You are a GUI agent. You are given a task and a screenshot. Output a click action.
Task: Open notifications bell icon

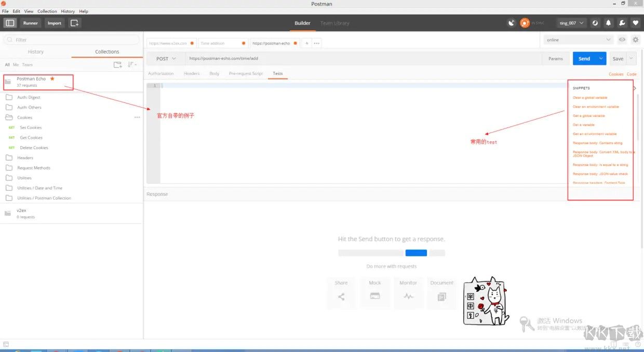(x=608, y=23)
